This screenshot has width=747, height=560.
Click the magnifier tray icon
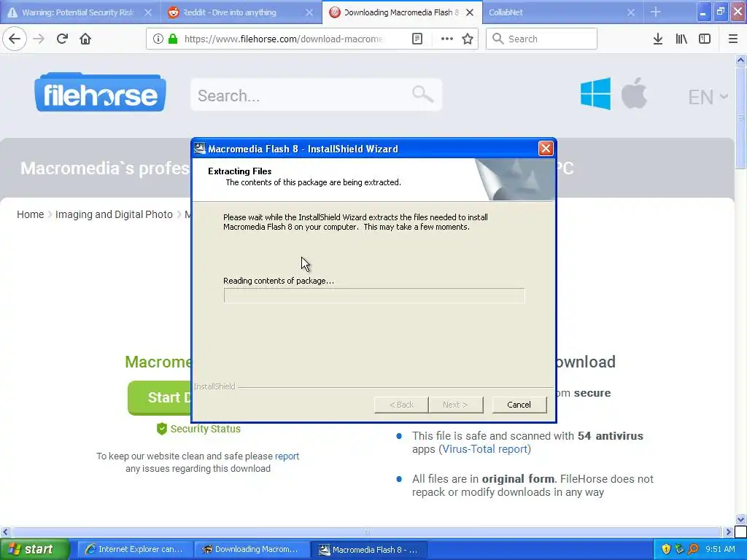click(x=693, y=549)
